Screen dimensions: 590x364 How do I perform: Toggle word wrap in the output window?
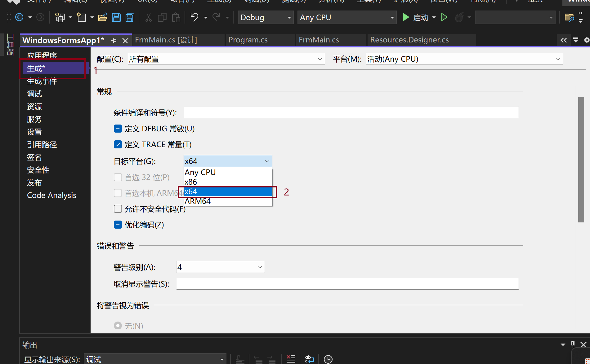tap(309, 359)
